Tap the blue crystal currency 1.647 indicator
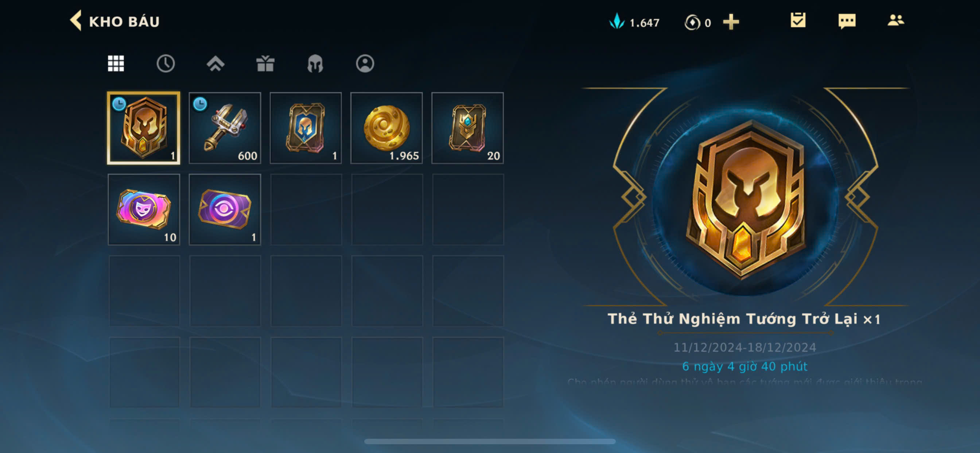Viewport: 980px width, 453px height. pos(635,22)
